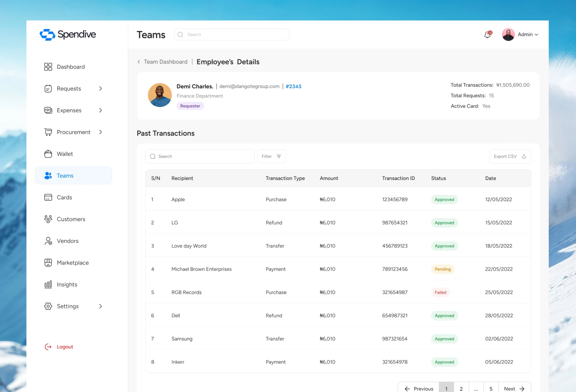The image size is (576, 392).
Task: Click the Export CSV download icon
Action: coord(524,156)
